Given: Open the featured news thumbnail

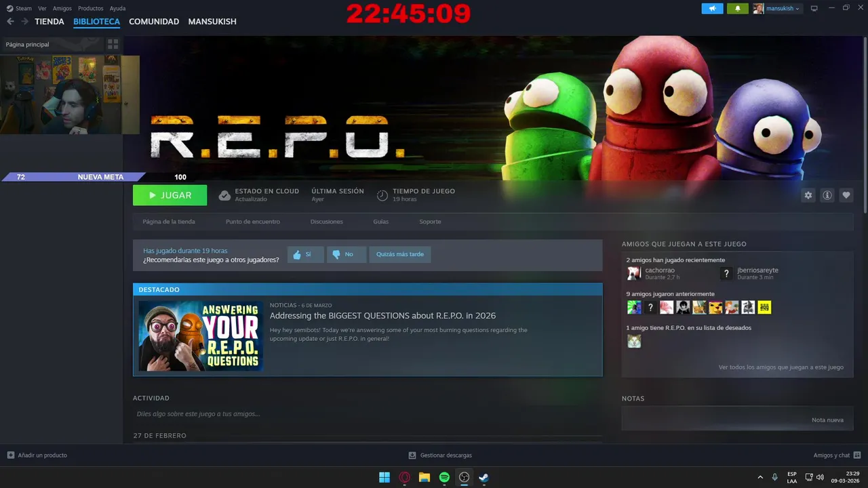Looking at the screenshot, I should (x=201, y=335).
